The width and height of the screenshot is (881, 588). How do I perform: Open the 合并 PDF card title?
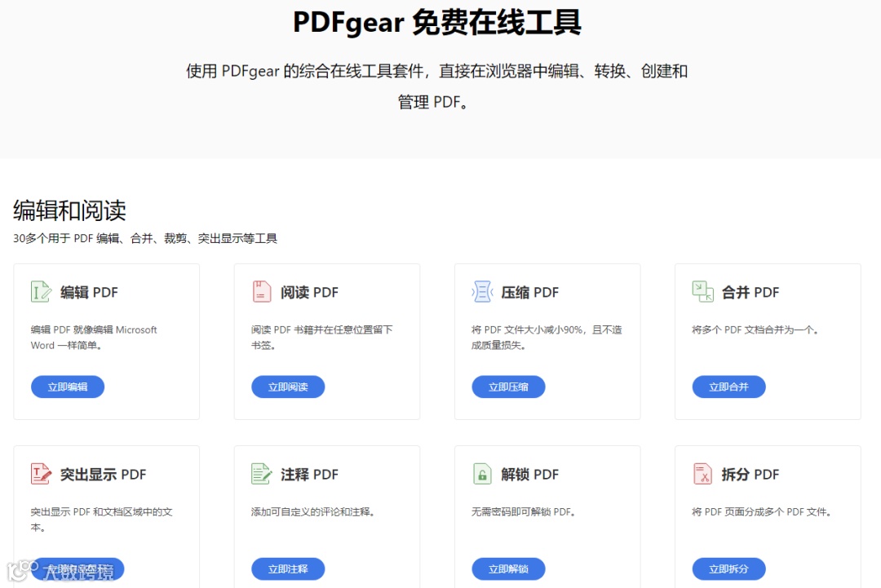click(x=750, y=293)
